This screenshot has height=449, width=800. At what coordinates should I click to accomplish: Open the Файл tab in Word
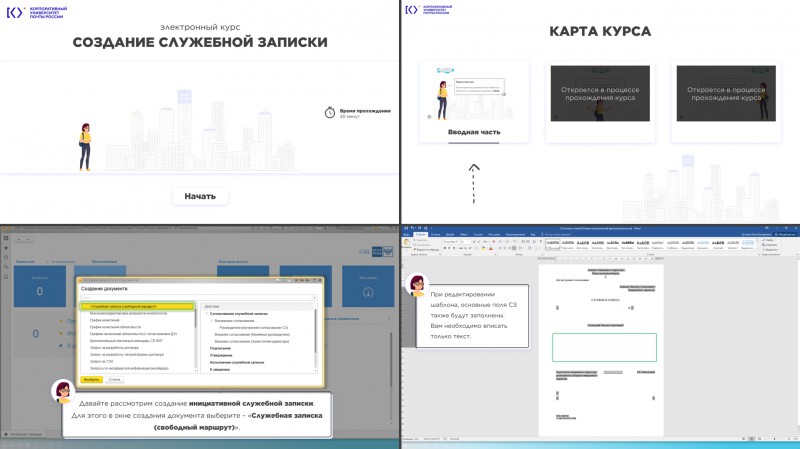[x=406, y=235]
